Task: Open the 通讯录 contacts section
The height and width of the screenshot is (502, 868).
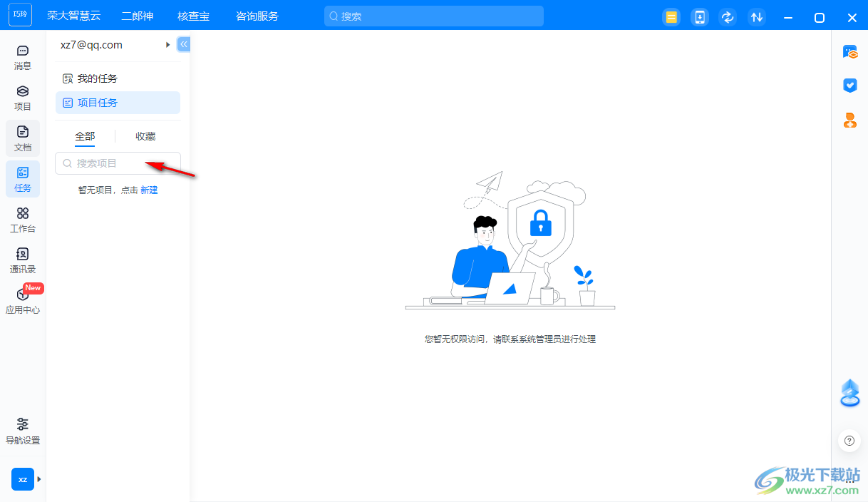Action: coord(23,261)
